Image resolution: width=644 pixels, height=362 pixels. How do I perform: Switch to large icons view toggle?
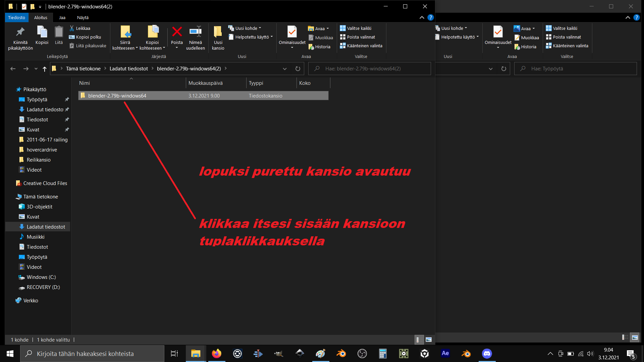[429, 340]
